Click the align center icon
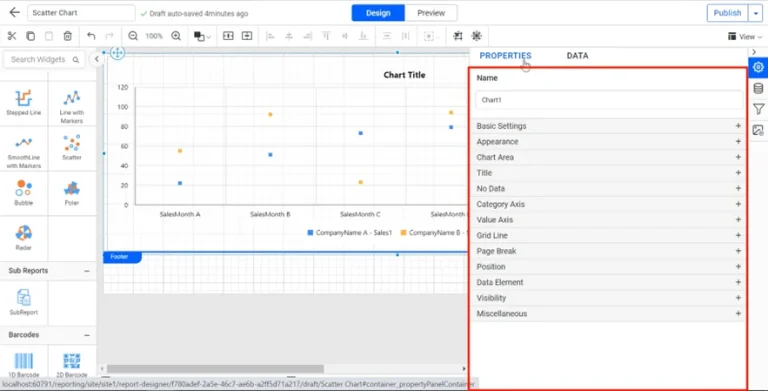The width and height of the screenshot is (768, 391). click(x=289, y=36)
